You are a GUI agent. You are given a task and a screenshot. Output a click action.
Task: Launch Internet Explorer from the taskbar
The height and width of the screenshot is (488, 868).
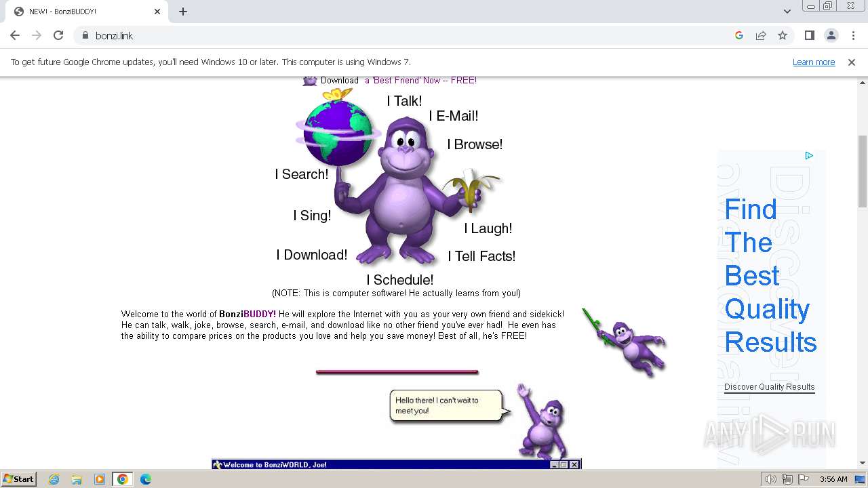tap(54, 479)
